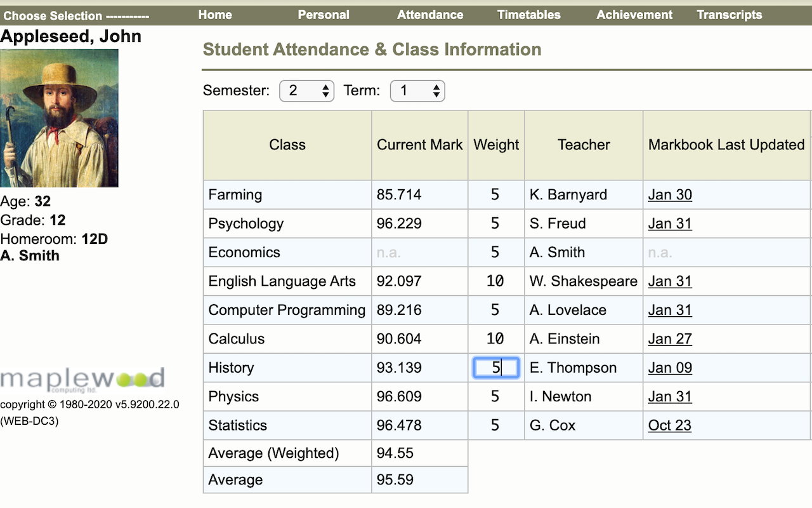Open the Personal menu item
Viewport: 812px width, 508px height.
coord(324,15)
